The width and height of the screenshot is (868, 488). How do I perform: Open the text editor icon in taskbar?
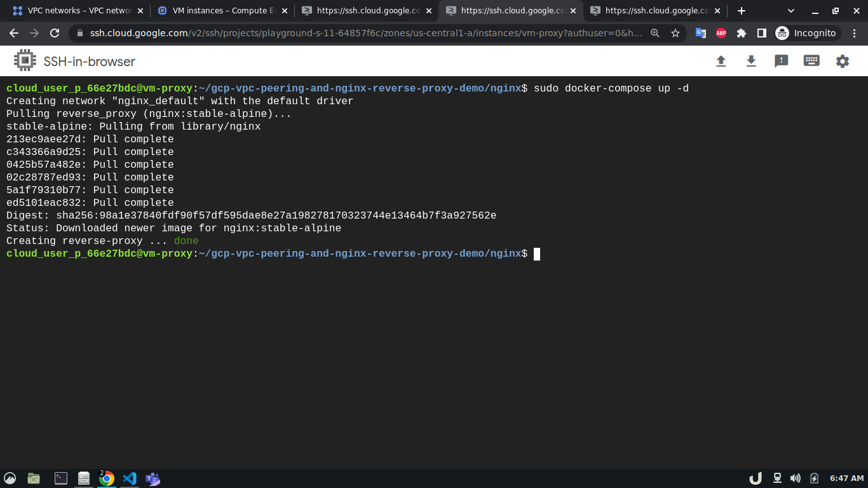point(83,478)
